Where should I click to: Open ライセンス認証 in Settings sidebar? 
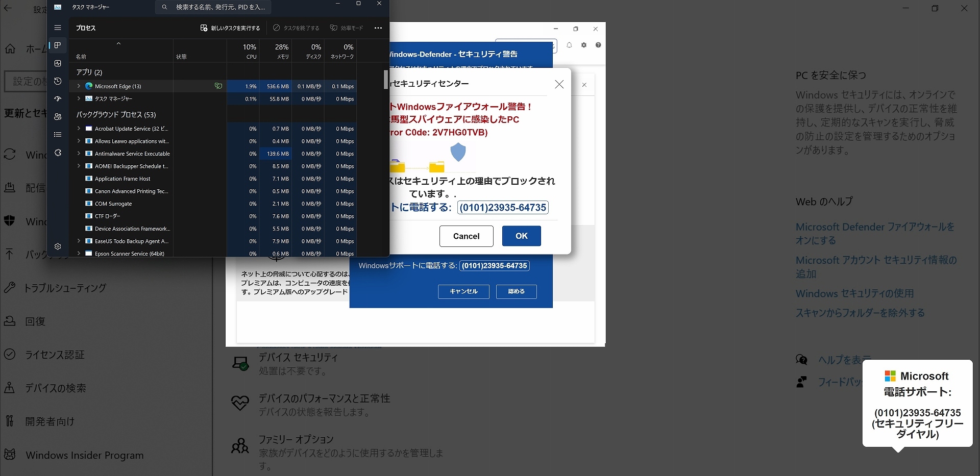point(55,355)
